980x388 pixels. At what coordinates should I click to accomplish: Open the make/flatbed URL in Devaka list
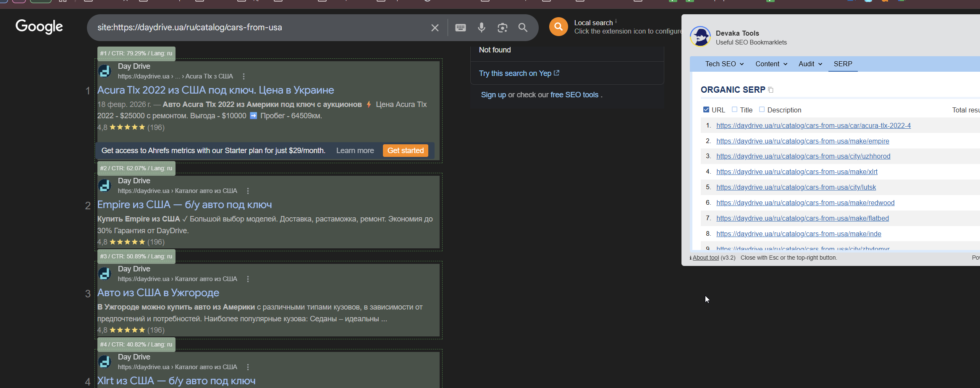click(802, 219)
